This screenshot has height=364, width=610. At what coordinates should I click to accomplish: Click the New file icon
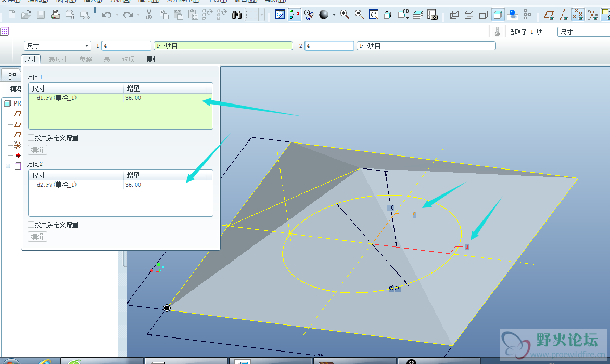[x=11, y=15]
